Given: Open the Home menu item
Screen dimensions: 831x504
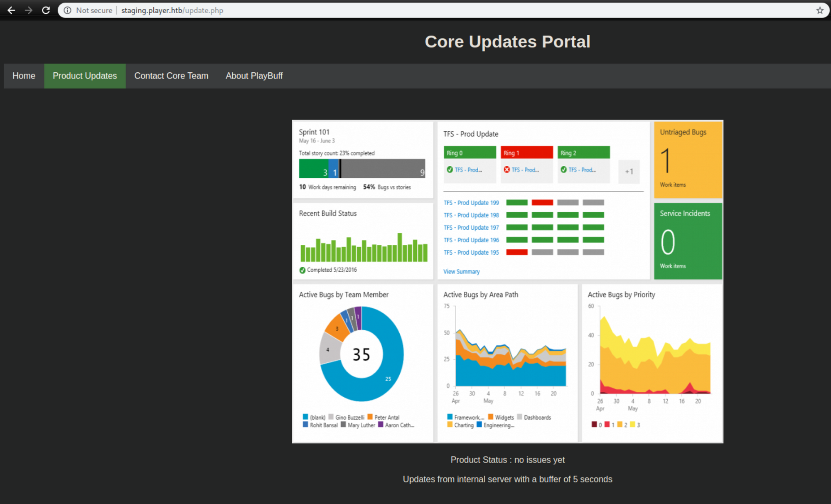Looking at the screenshot, I should [24, 76].
